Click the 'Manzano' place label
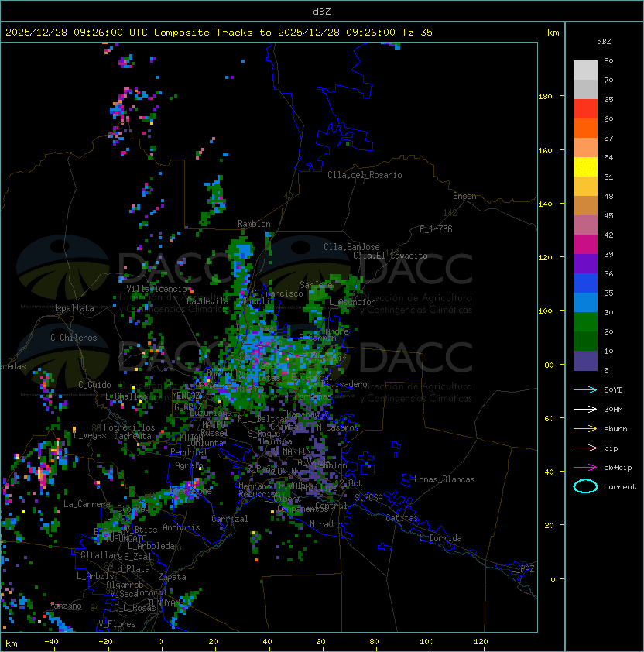 [65, 606]
